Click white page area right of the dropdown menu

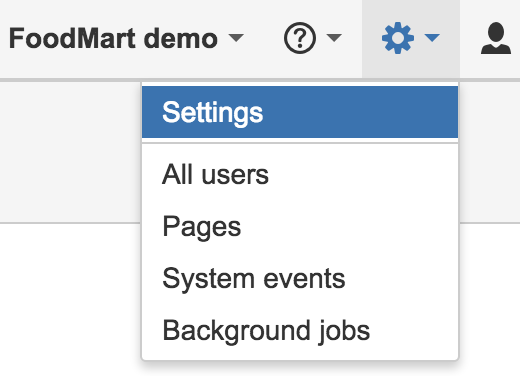(490, 300)
